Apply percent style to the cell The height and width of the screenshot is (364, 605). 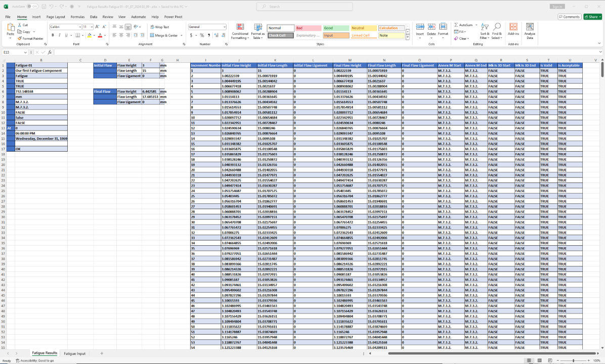tap(202, 35)
